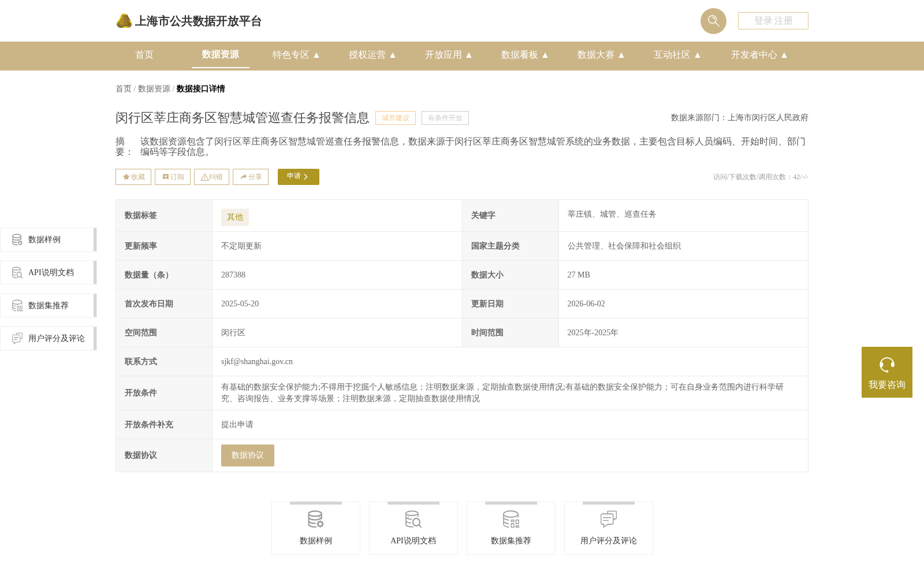Click the email sjkf@shanghai.gov.cn
This screenshot has width=924, height=578.
click(x=257, y=362)
